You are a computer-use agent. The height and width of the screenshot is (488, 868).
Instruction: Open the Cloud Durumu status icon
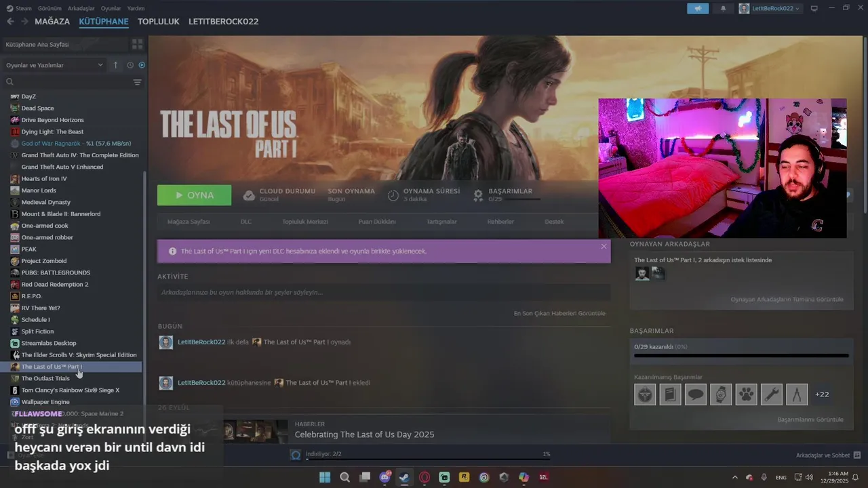pyautogui.click(x=249, y=195)
